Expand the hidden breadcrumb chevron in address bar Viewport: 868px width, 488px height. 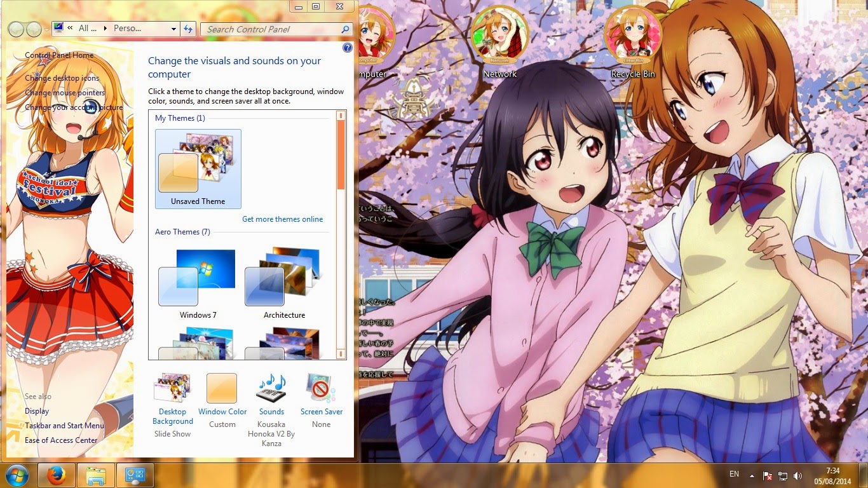(71, 29)
